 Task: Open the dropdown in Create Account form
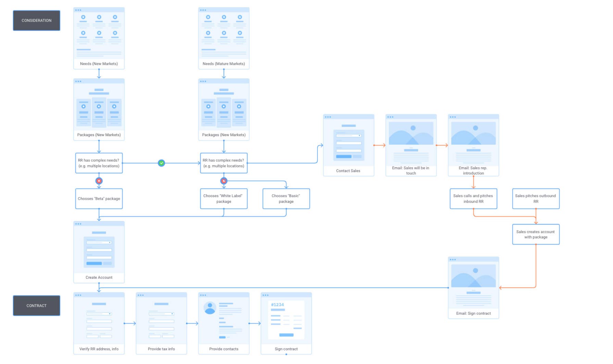pyautogui.click(x=99, y=242)
